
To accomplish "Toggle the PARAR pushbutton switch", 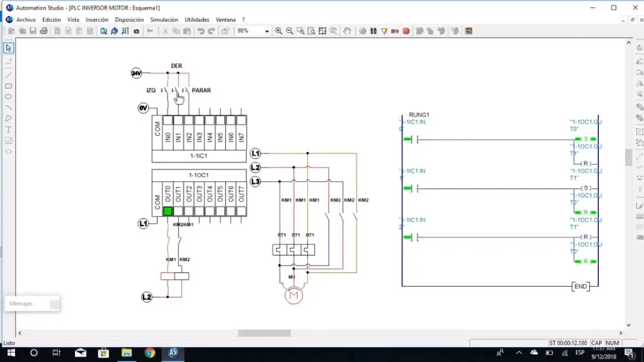I will click(186, 90).
